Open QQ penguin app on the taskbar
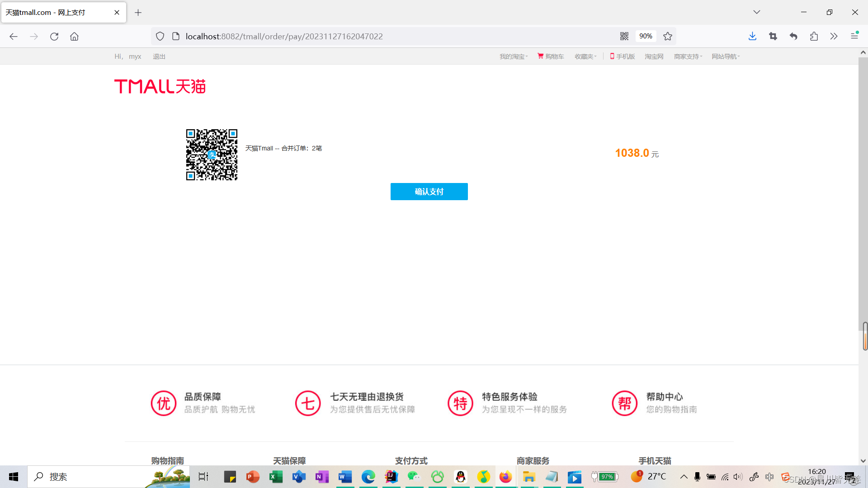This screenshot has height=488, width=868. pyautogui.click(x=460, y=477)
